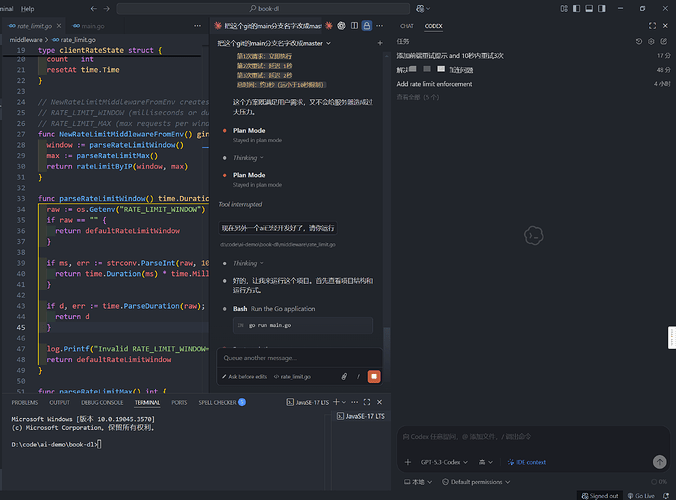Maximize the Codex side panel

pyautogui.click(x=652, y=26)
